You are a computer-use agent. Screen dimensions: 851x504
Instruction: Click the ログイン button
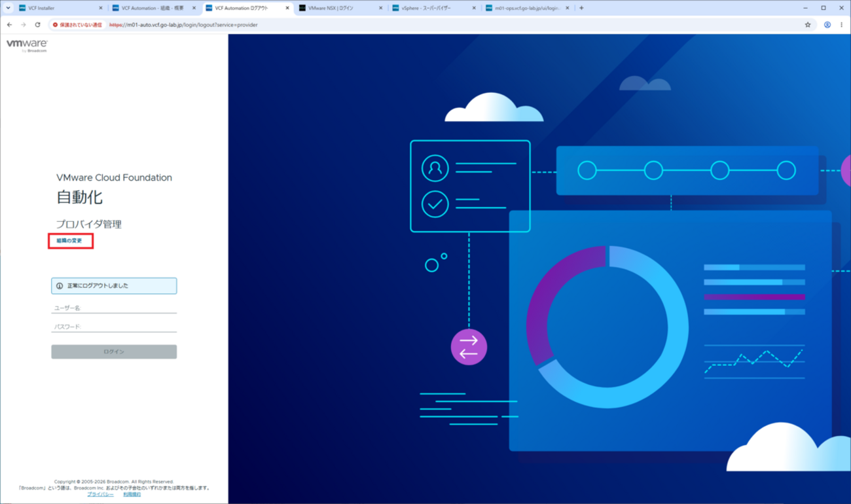pyautogui.click(x=114, y=351)
